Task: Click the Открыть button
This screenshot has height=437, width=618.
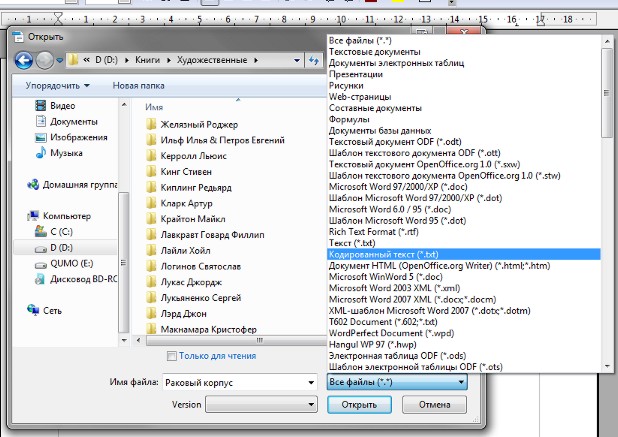Action: point(359,405)
